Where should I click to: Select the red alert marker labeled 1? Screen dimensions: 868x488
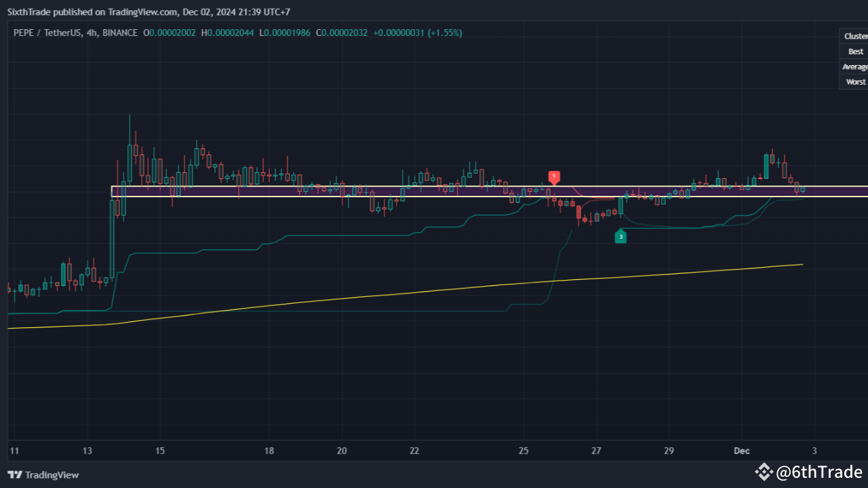click(554, 177)
